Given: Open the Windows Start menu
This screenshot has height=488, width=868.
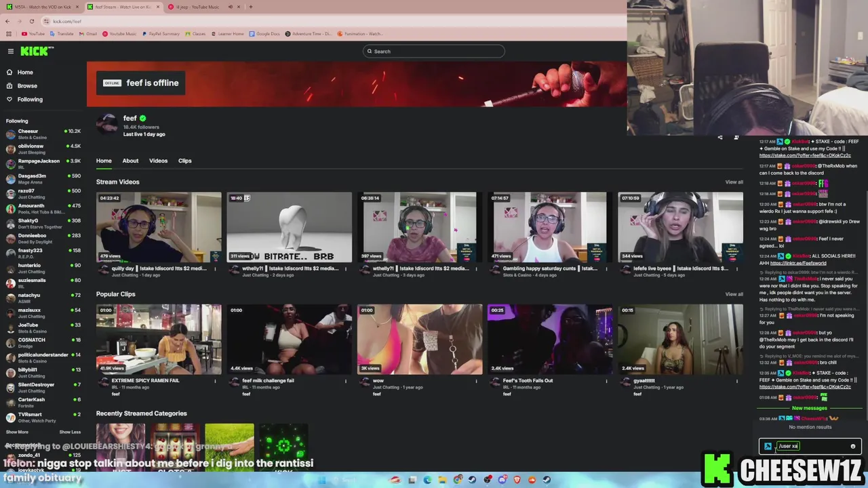Looking at the screenshot, I should coord(321,480).
